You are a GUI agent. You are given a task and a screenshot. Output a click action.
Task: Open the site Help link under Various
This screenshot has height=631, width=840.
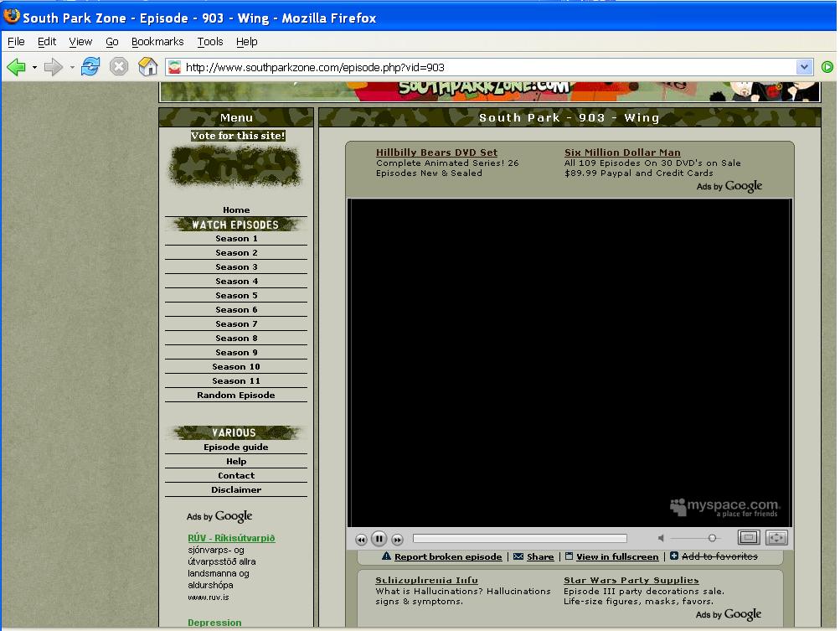[236, 461]
